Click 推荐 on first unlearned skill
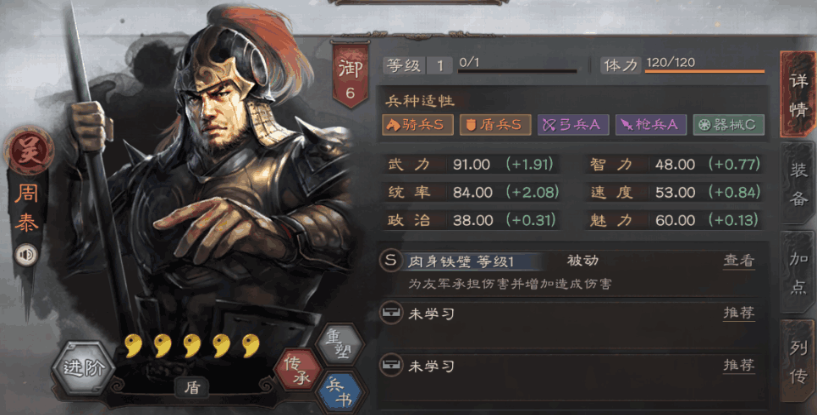Viewport: 817px width, 415px height. 739,313
